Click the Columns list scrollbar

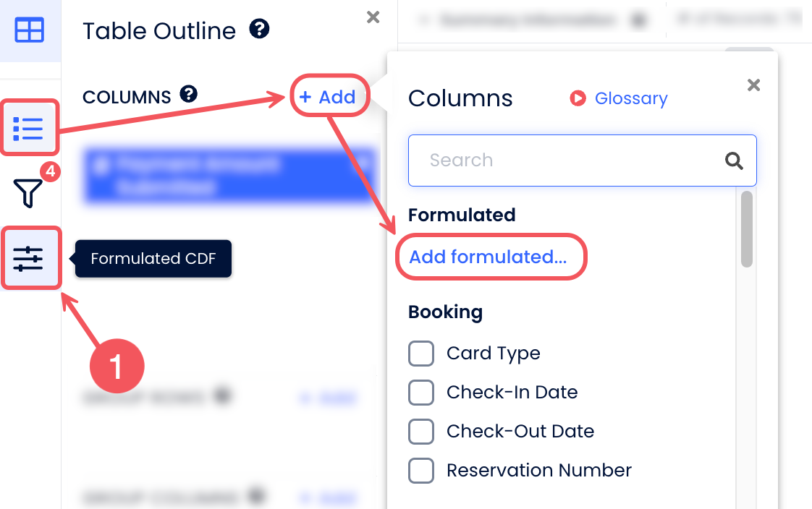click(x=747, y=228)
